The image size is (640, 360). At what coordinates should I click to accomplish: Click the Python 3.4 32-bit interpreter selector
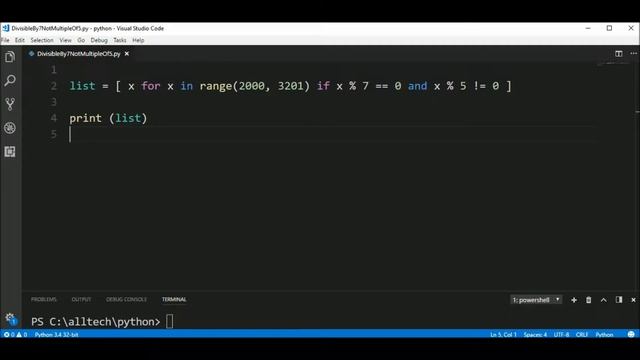tap(56, 334)
